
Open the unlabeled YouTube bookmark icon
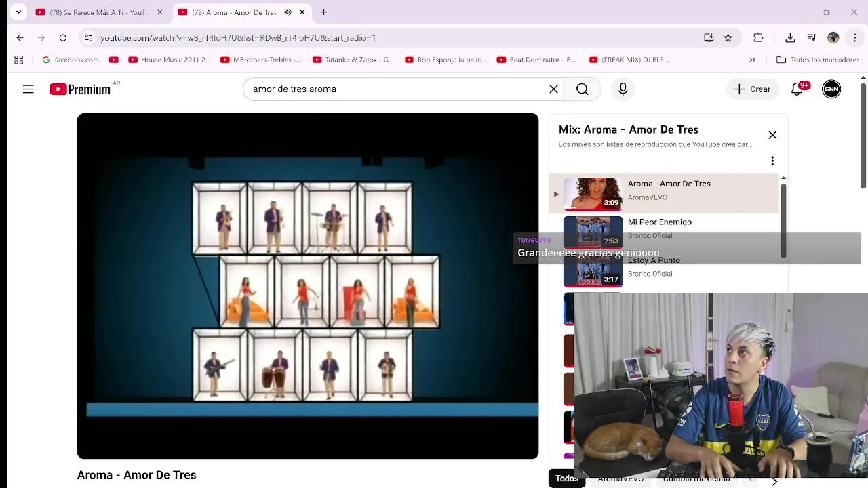point(114,60)
